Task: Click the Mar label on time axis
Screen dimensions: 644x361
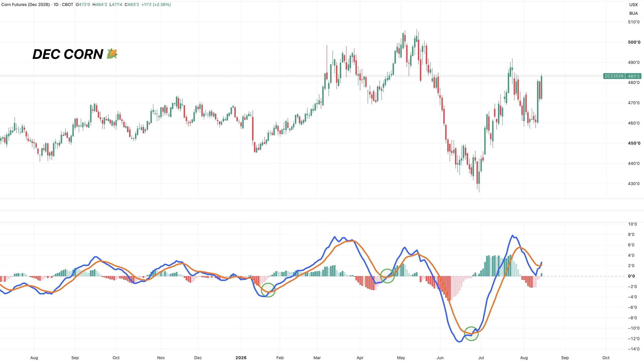Action: click(317, 358)
